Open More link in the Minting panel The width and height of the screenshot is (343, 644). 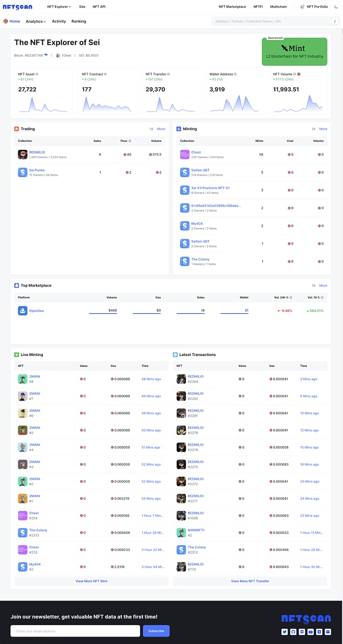(x=324, y=129)
